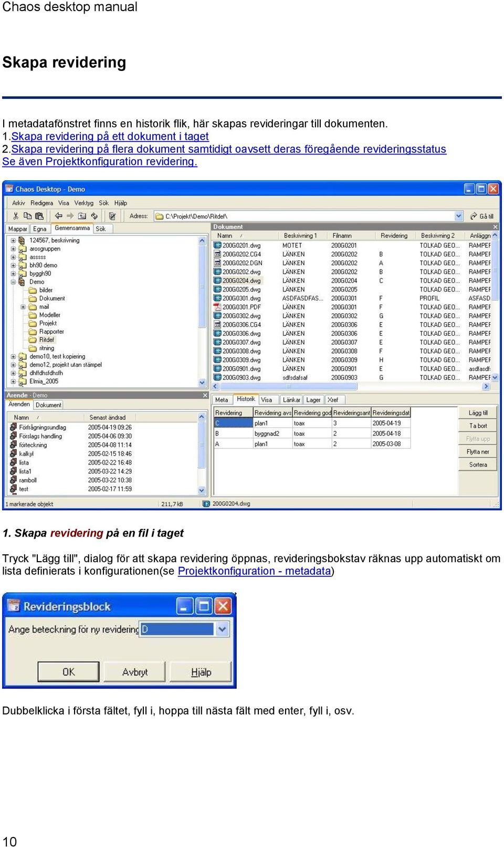504x847 pixels.
Task: Switch to the Meta tab
Action: pyautogui.click(x=222, y=400)
